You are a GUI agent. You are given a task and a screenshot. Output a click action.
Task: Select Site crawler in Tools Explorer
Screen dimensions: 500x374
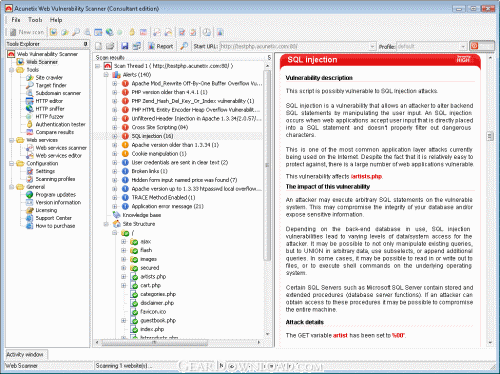[x=49, y=77]
